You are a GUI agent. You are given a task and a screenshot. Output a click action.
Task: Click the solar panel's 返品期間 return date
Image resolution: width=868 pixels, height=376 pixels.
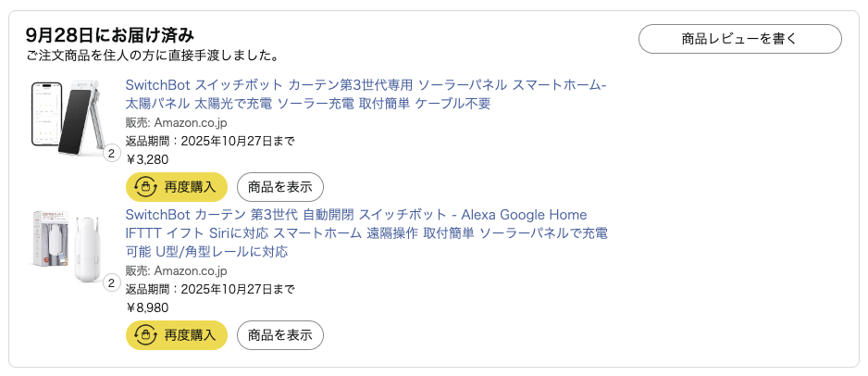point(210,141)
